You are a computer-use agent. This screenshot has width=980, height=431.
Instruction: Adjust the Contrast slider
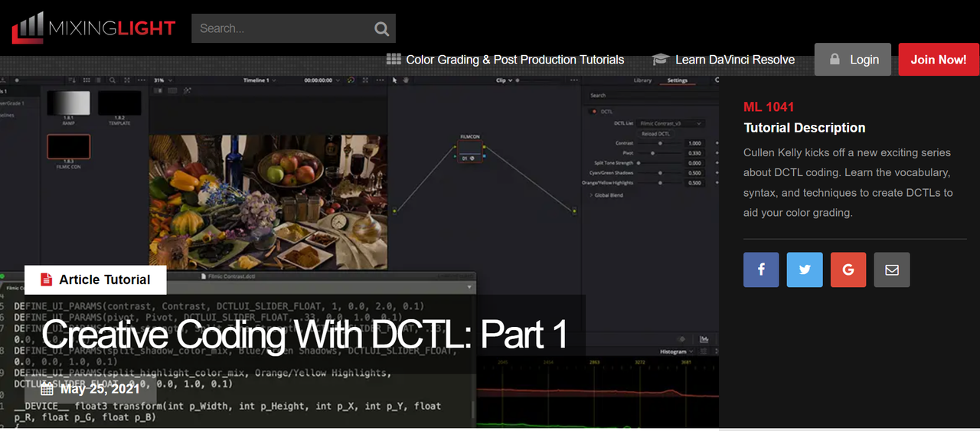pos(660,143)
